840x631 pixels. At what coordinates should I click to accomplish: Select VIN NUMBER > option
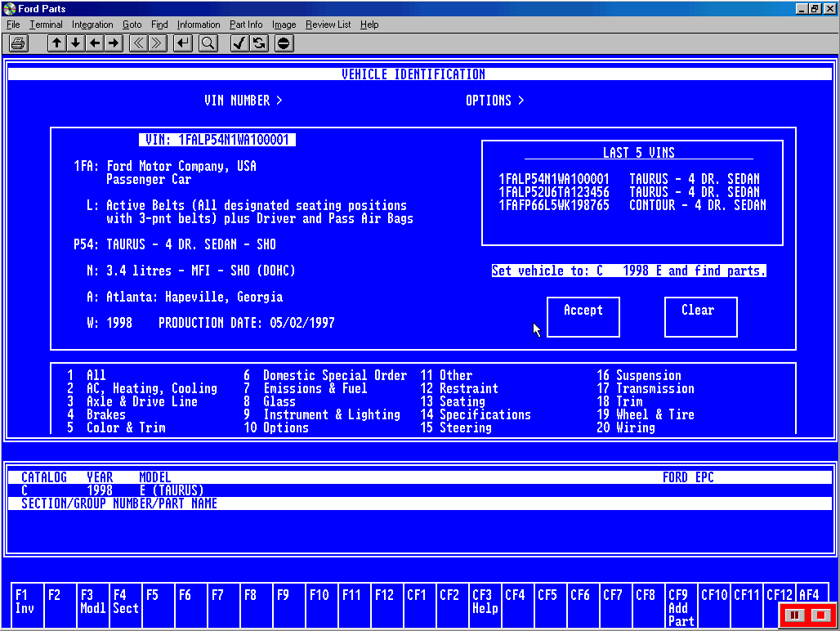click(x=244, y=101)
